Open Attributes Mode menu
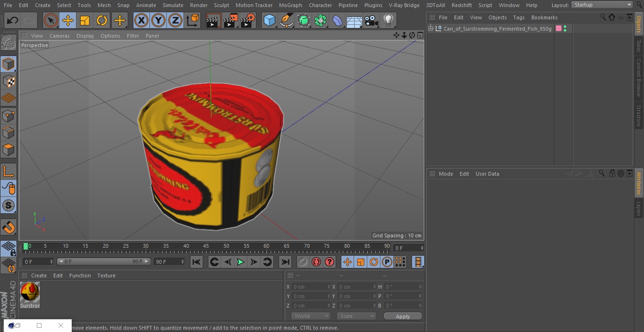The width and height of the screenshot is (644, 332). (446, 174)
